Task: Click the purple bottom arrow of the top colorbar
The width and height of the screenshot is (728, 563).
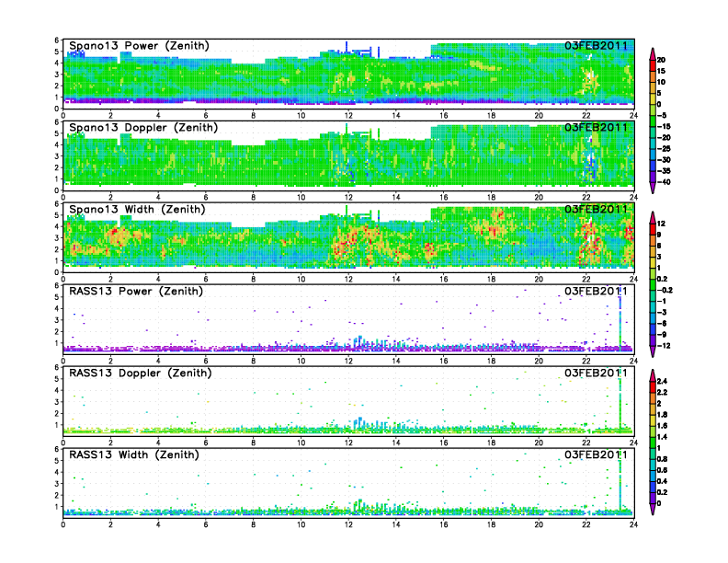Action: [x=653, y=188]
